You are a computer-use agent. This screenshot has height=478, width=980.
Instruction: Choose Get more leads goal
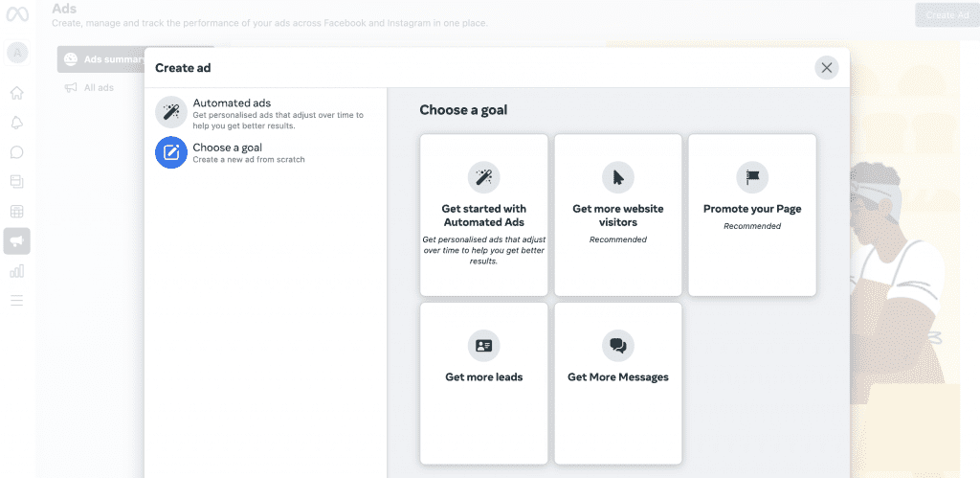point(483,383)
